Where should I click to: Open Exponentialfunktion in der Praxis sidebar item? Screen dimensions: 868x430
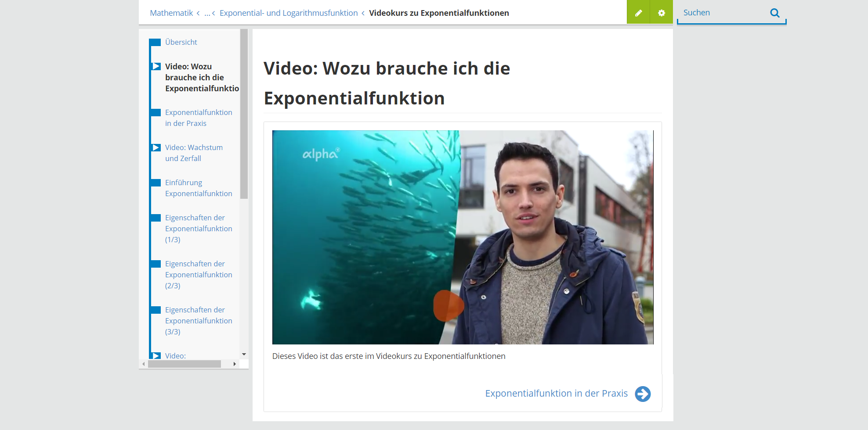coord(199,118)
